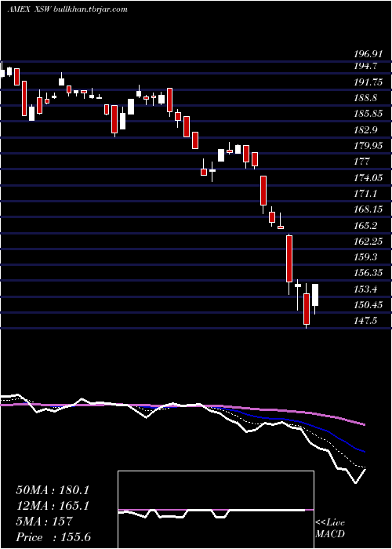
Task: Select the 194.7 price axis label
Action: coord(365,65)
